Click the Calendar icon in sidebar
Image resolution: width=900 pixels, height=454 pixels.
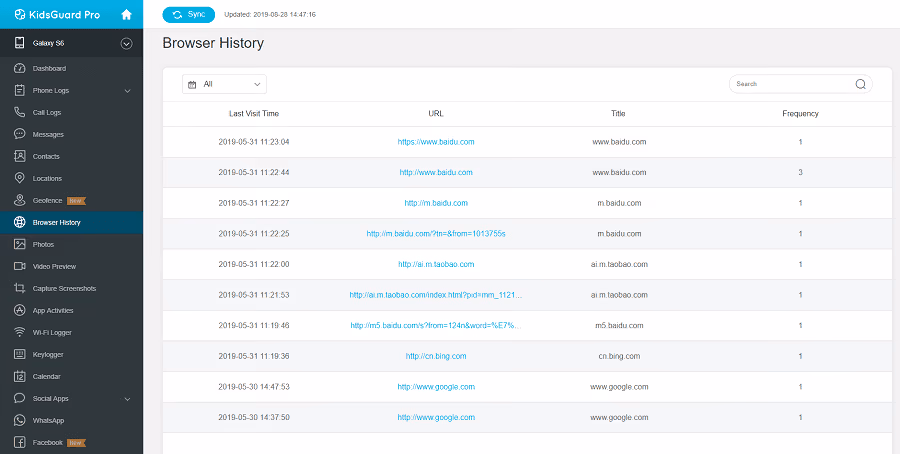click(x=20, y=377)
